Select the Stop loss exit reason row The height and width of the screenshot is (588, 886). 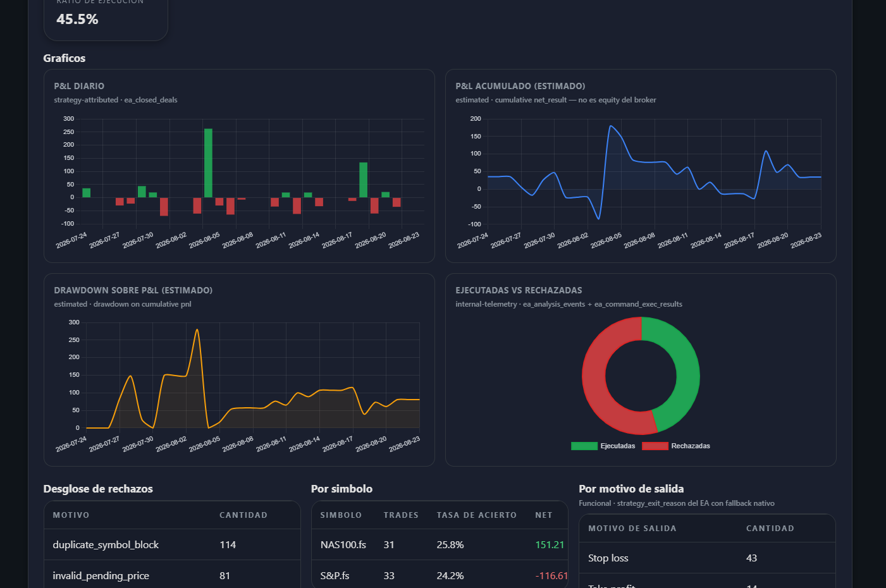[707, 558]
